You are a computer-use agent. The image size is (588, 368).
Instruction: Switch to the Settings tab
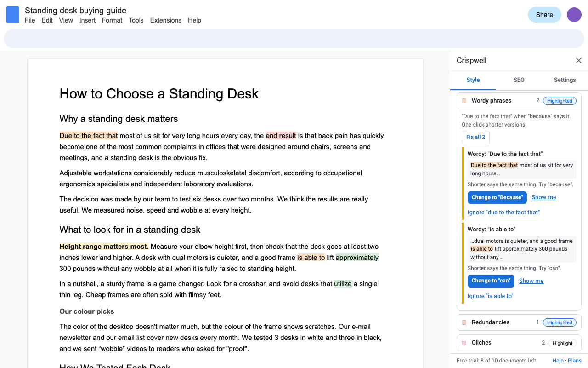tap(565, 80)
